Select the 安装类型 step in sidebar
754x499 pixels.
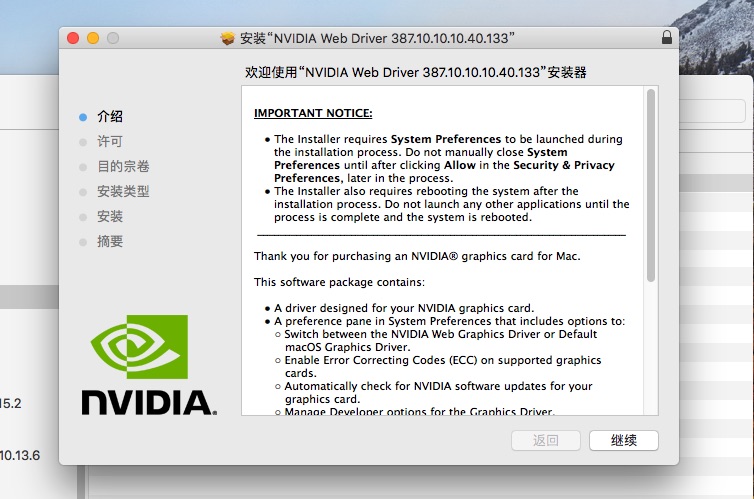pos(123,191)
